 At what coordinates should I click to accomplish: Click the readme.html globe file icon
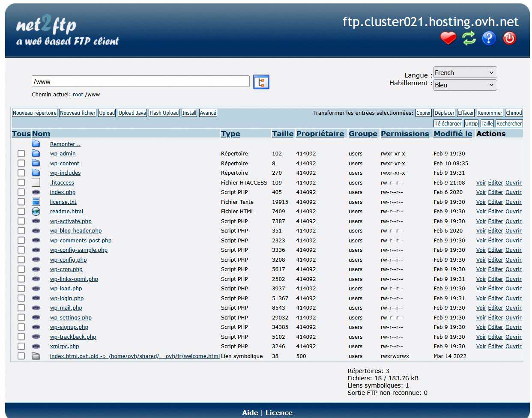[x=36, y=211]
